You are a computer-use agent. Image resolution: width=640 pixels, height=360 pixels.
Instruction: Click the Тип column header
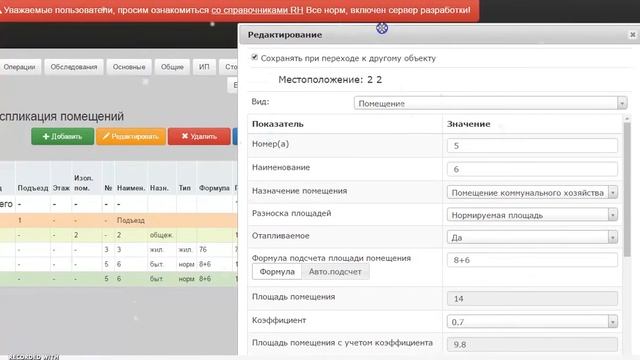pos(184,188)
